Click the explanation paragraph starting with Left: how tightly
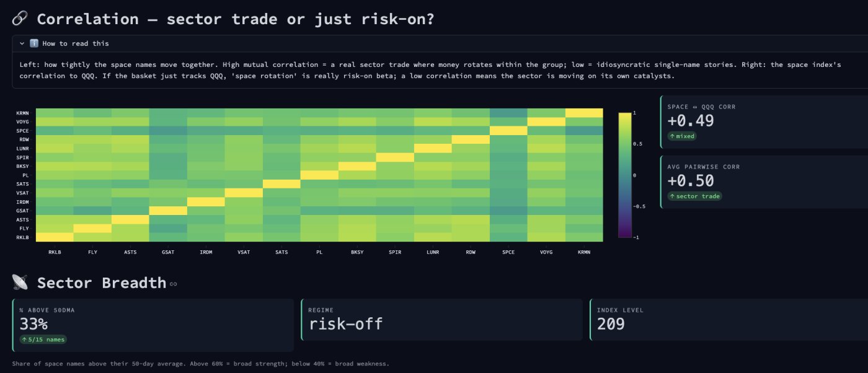 430,70
